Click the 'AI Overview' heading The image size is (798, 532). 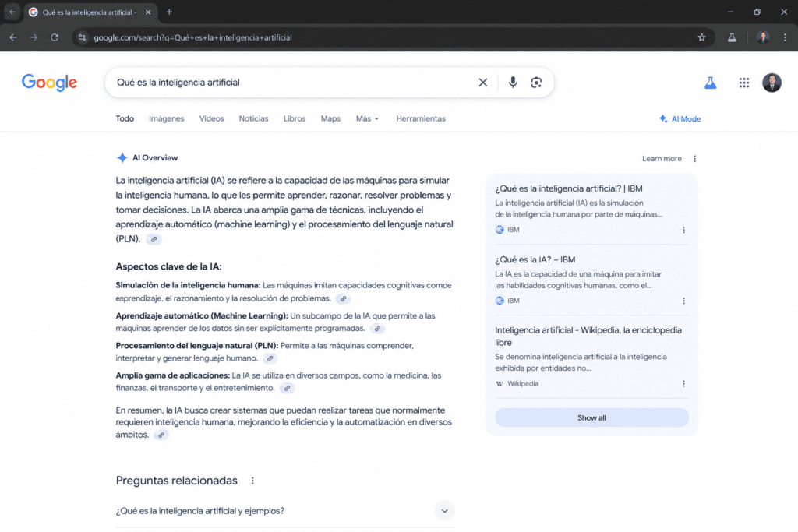pos(155,157)
